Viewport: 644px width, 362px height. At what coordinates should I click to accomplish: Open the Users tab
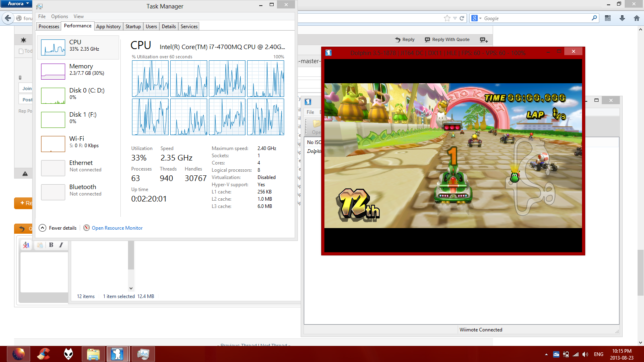tap(151, 27)
